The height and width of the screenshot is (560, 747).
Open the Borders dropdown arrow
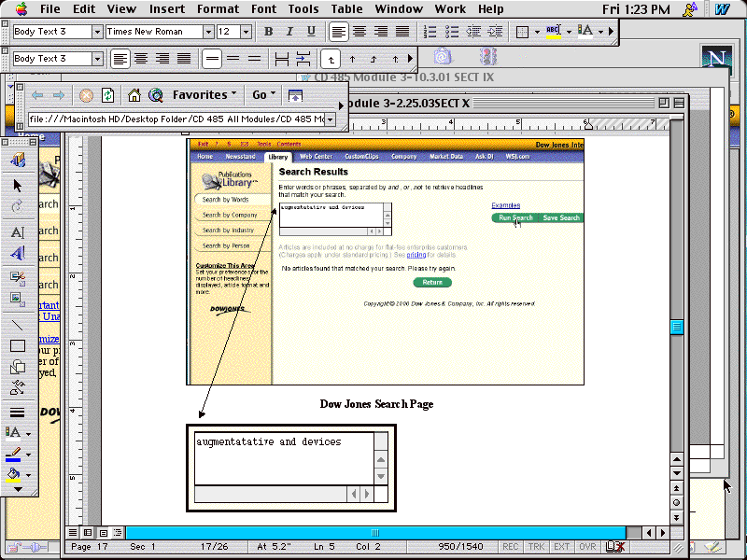[x=537, y=32]
